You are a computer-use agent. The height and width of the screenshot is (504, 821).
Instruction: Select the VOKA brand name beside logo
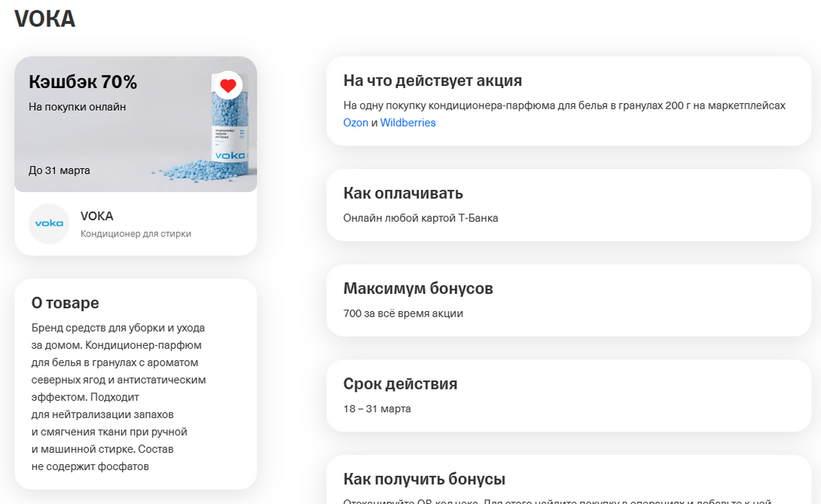pos(96,216)
